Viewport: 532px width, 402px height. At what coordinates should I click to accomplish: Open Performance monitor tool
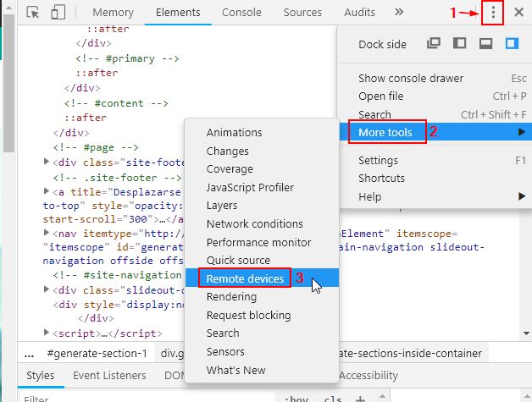click(262, 242)
